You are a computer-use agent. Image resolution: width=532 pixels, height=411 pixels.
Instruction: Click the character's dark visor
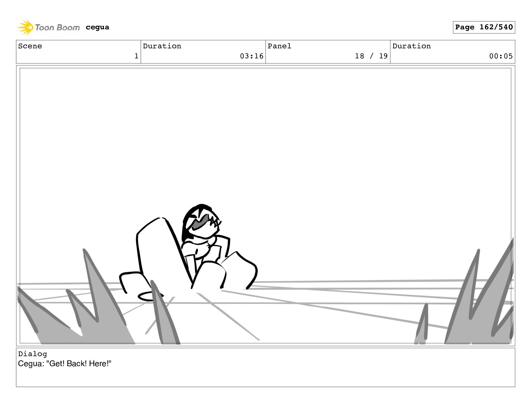point(202,222)
